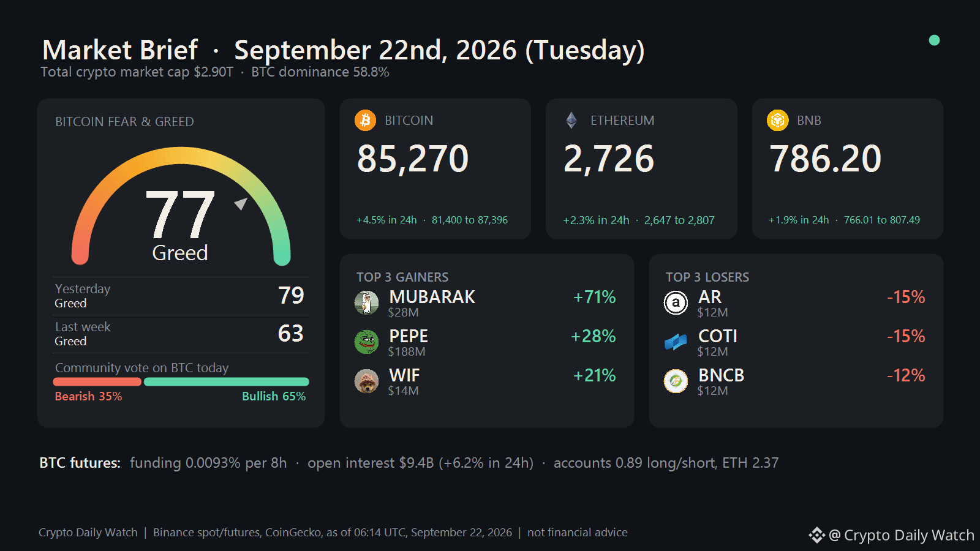Click the WIF dog hat icon
This screenshot has height=551, width=980.
367,381
